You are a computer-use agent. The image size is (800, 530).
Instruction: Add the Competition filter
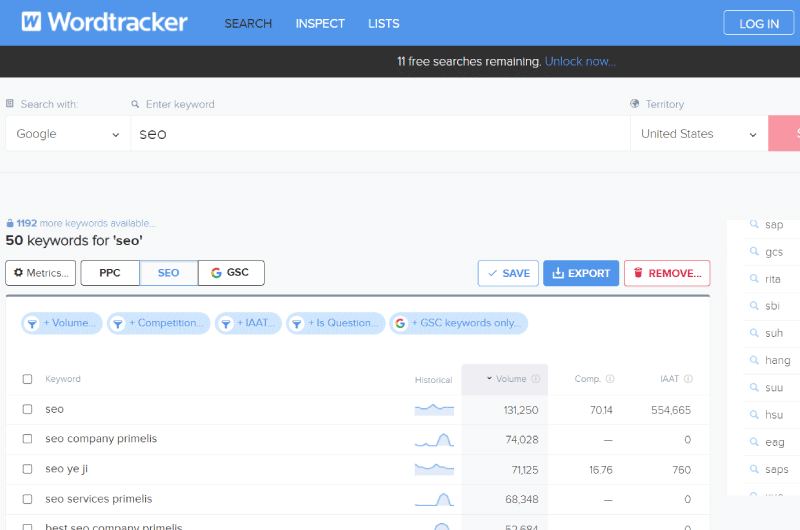159,323
